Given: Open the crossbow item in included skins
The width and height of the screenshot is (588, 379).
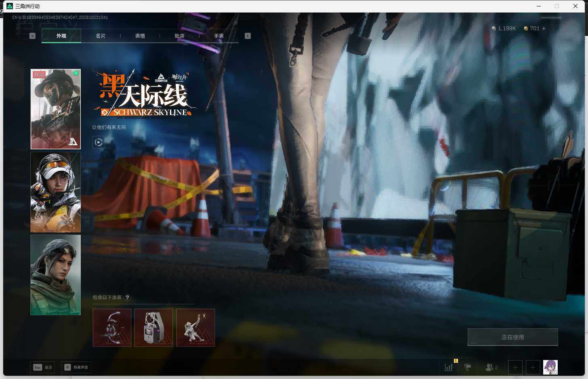Looking at the screenshot, I should coord(112,328).
